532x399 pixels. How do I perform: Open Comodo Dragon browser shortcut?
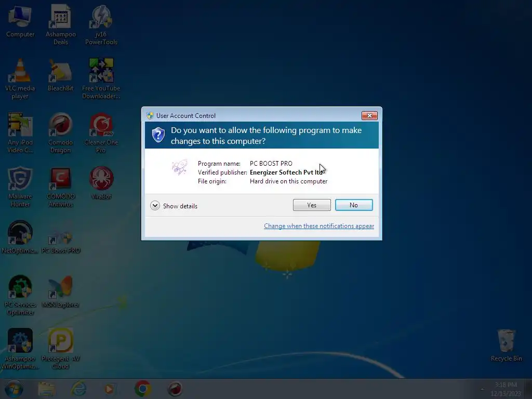[x=61, y=132]
